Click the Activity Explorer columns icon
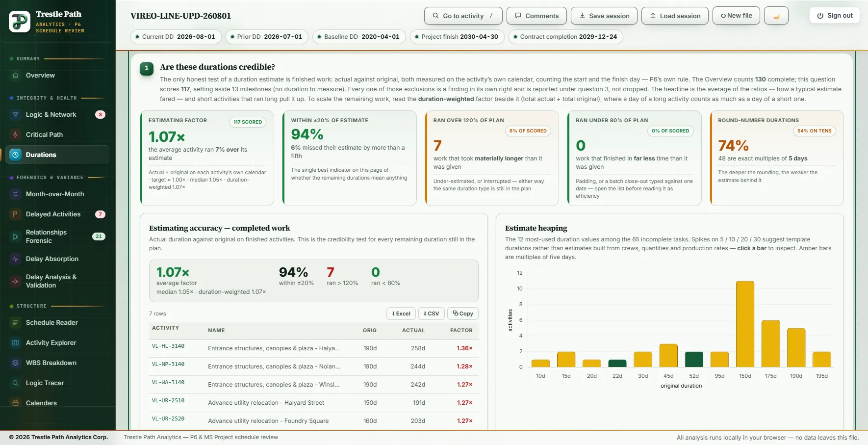The image size is (868, 445). click(x=15, y=343)
